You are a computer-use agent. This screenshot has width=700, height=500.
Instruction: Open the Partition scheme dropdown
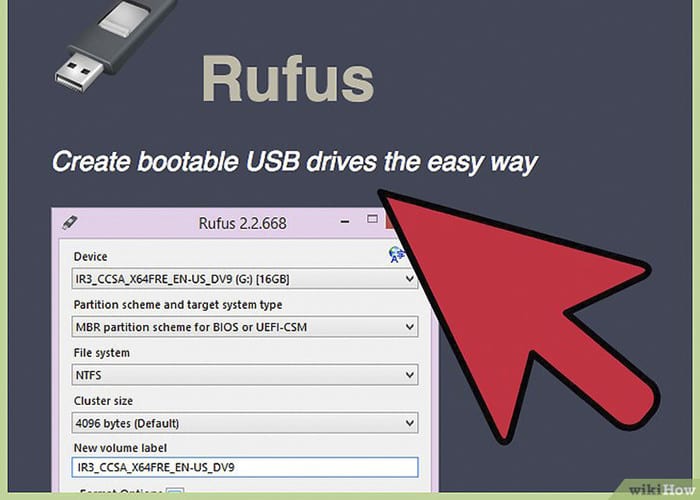(245, 327)
